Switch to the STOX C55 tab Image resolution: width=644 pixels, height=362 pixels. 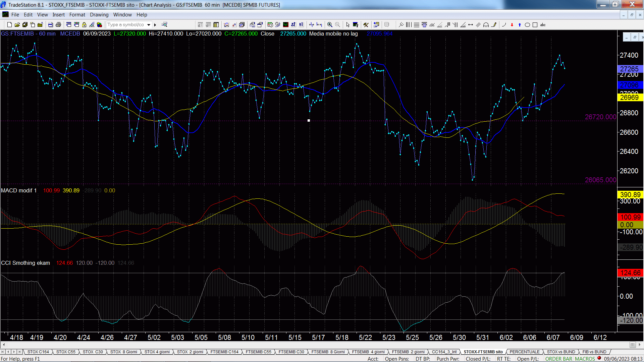click(x=66, y=352)
